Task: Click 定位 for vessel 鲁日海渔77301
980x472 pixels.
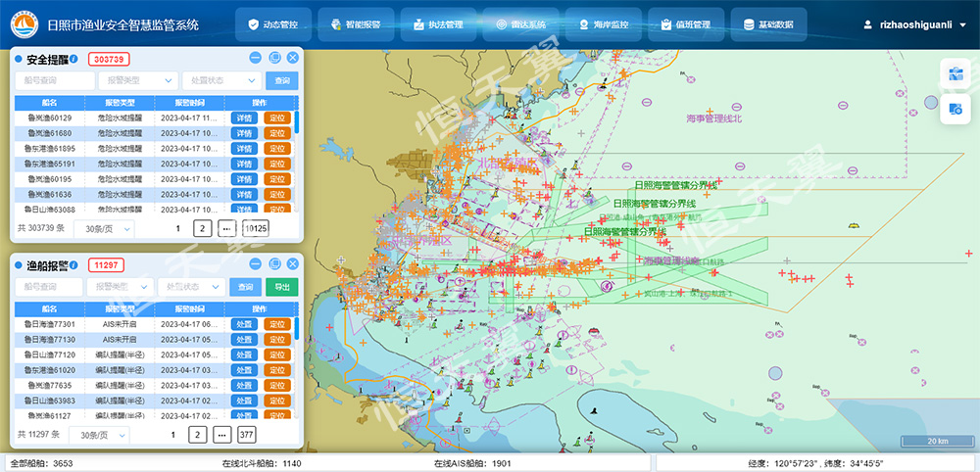Action: pyautogui.click(x=277, y=324)
